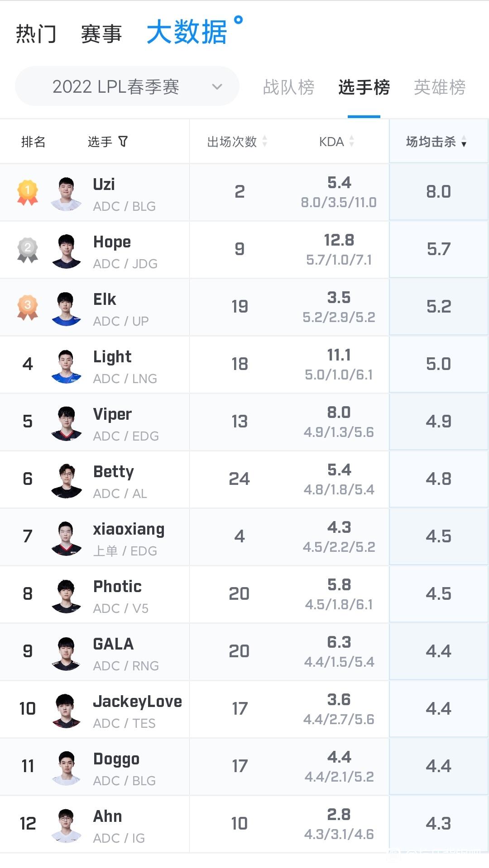Open Uzi's player avatar
The image size is (489, 868).
coord(67,194)
